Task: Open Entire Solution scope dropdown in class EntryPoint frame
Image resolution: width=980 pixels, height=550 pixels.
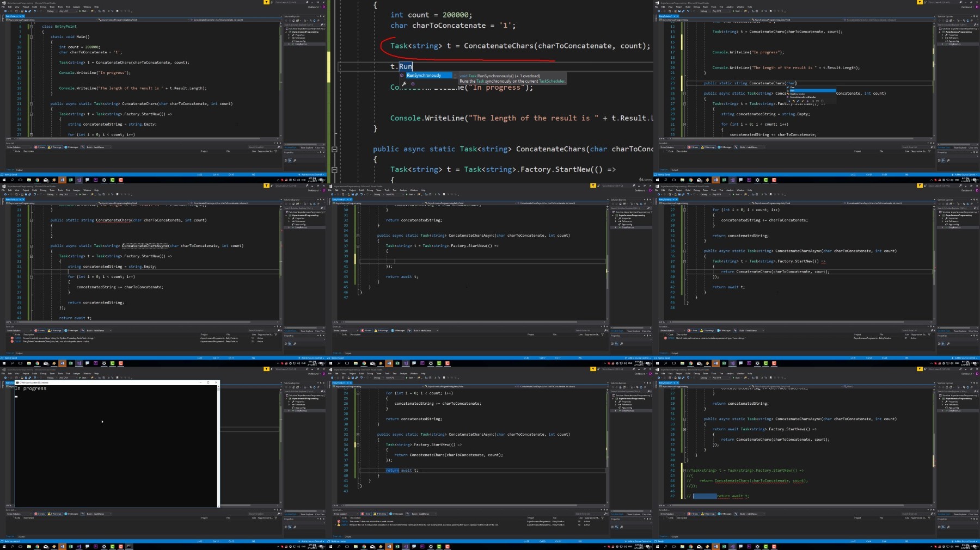Action: [x=19, y=147]
